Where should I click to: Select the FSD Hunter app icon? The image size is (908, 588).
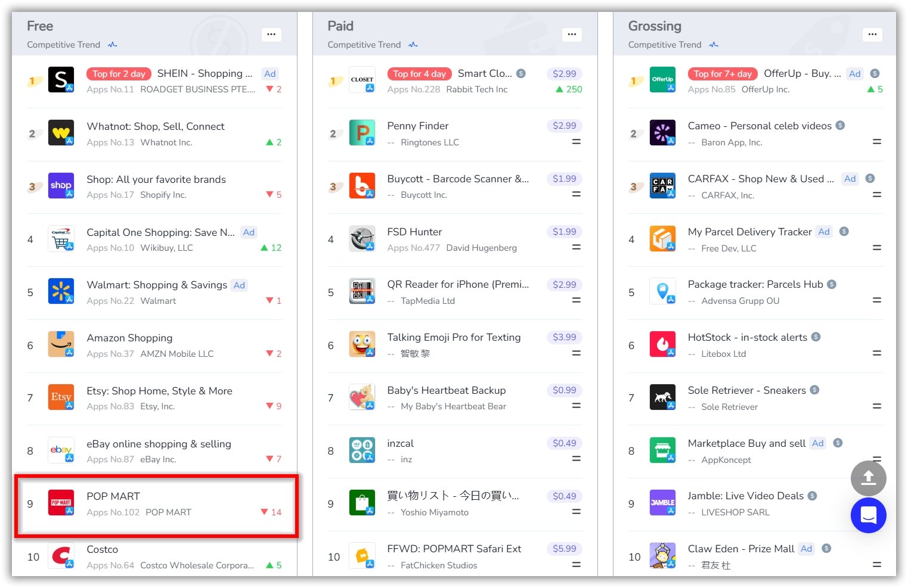[362, 239]
